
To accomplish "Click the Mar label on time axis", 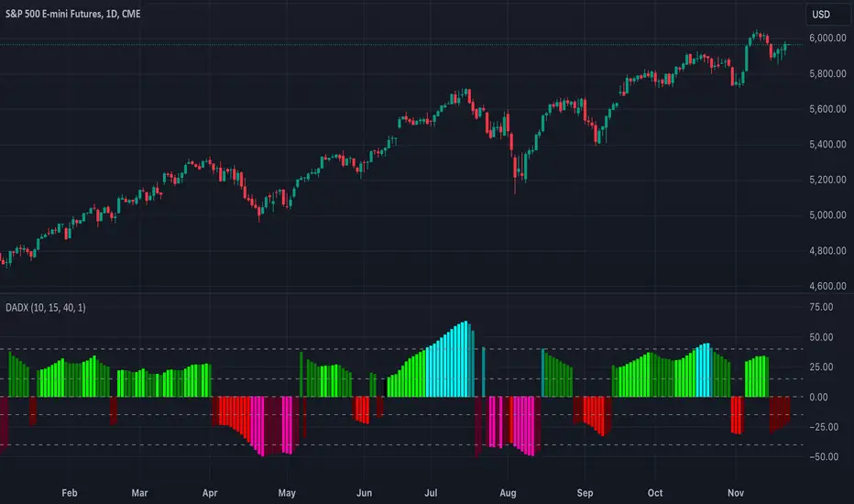I will point(139,493).
